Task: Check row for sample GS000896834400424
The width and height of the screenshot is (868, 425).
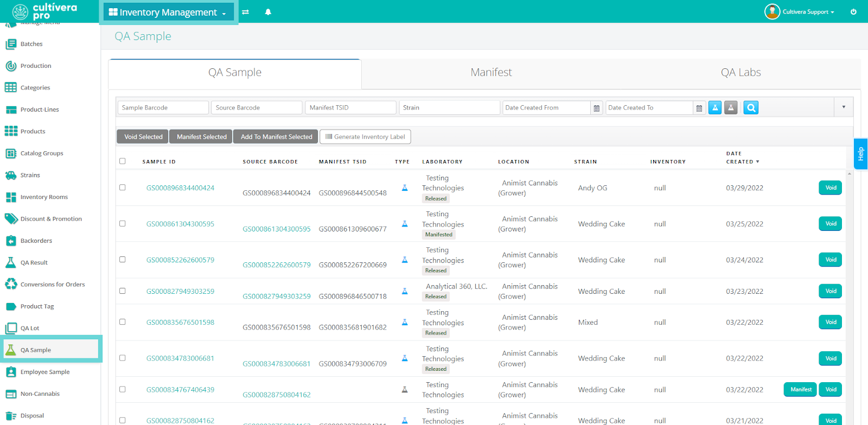Action: click(123, 188)
